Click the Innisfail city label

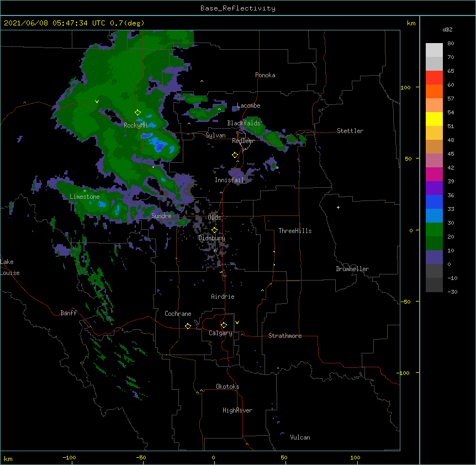pyautogui.click(x=229, y=180)
